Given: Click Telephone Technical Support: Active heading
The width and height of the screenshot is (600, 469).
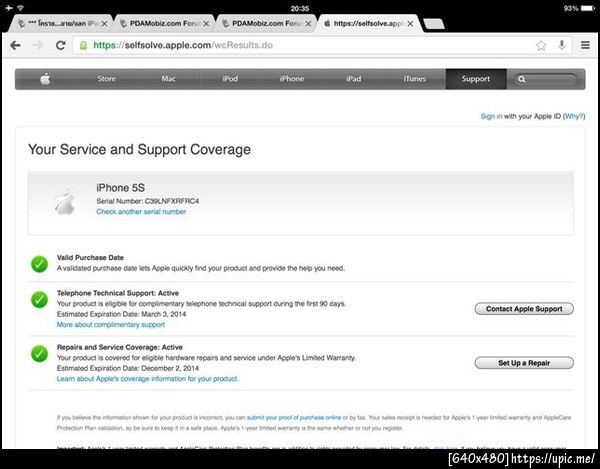Looking at the screenshot, I should [x=118, y=293].
